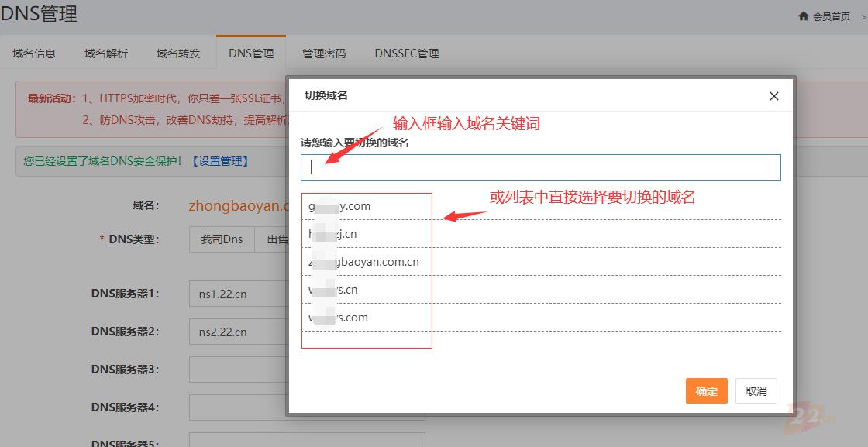This screenshot has height=447, width=868.
Task: Open the 管理密码 tab
Action: coord(324,53)
